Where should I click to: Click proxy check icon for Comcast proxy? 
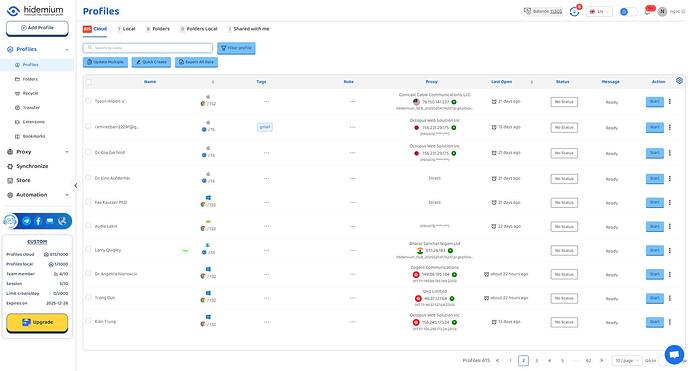pyautogui.click(x=454, y=102)
